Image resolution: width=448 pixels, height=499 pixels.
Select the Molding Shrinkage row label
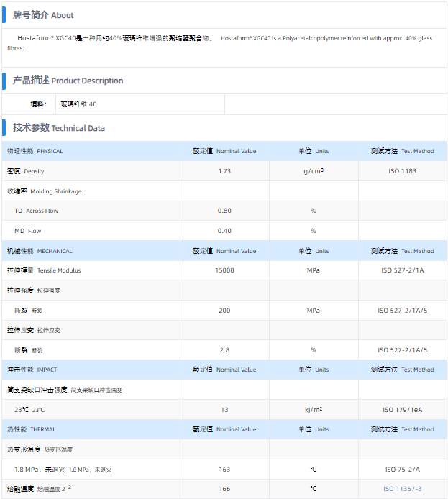[x=45, y=191]
